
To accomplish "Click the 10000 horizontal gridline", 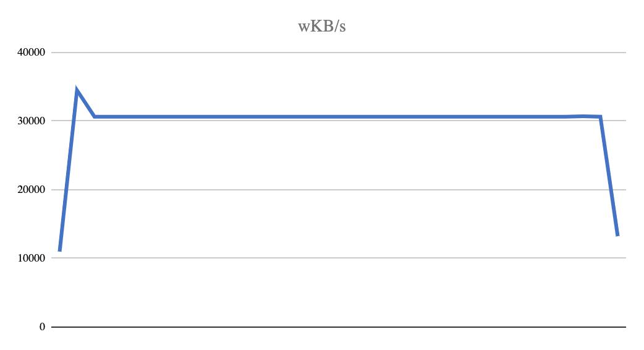I will pos(339,258).
